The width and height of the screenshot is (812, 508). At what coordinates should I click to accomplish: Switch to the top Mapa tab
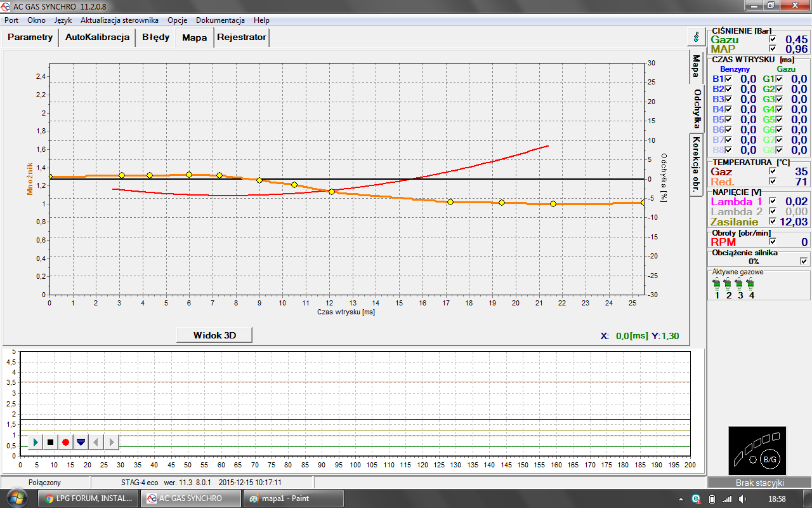[x=195, y=37]
